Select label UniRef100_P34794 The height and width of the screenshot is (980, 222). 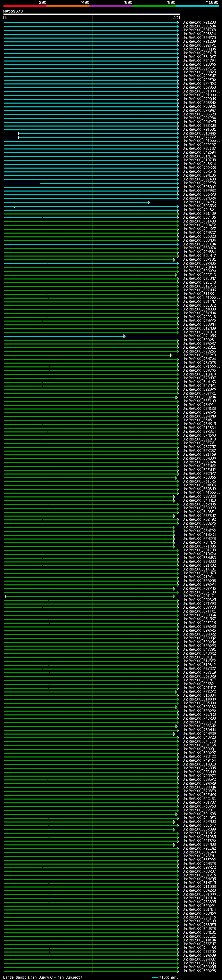pyautogui.click(x=199, y=60)
